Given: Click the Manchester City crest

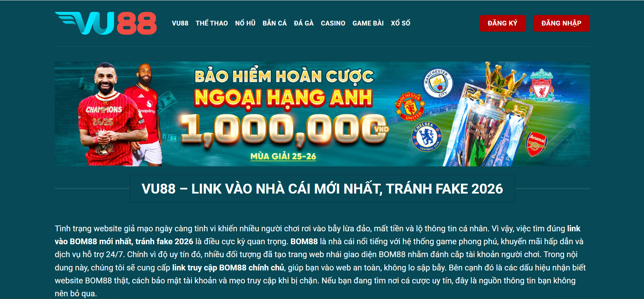Looking at the screenshot, I should tap(438, 83).
